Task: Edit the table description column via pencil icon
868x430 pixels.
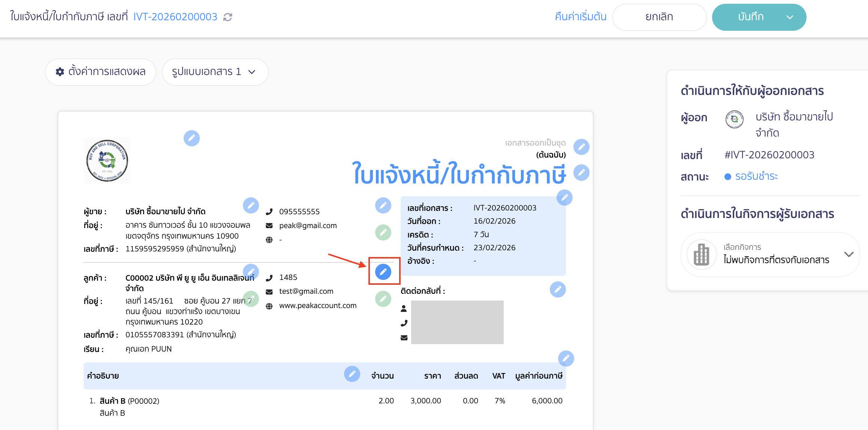Action: click(x=352, y=374)
